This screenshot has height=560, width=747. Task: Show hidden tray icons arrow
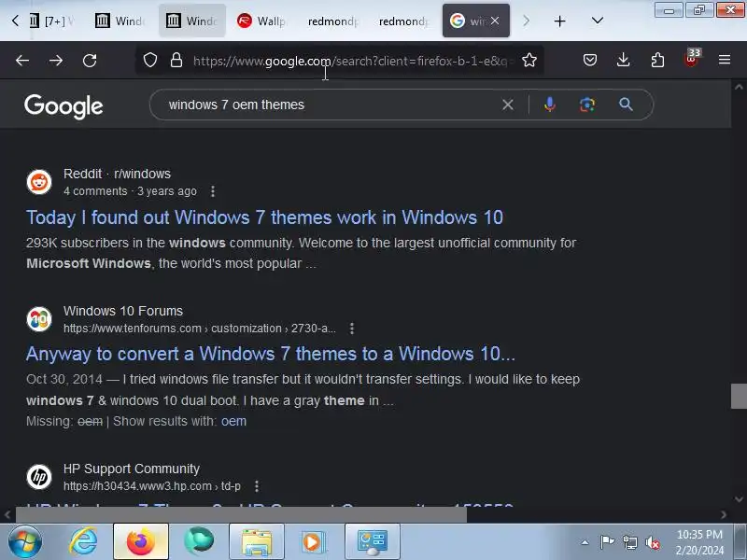pos(585,542)
